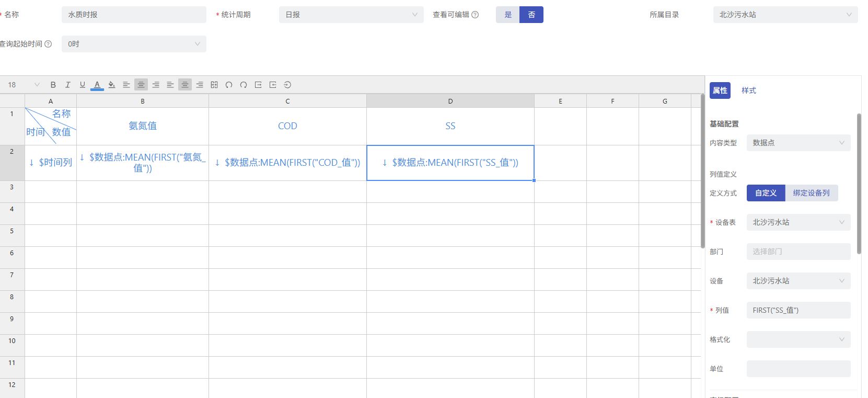Image resolution: width=868 pixels, height=398 pixels.
Task: Select column A header
Action: coord(51,101)
